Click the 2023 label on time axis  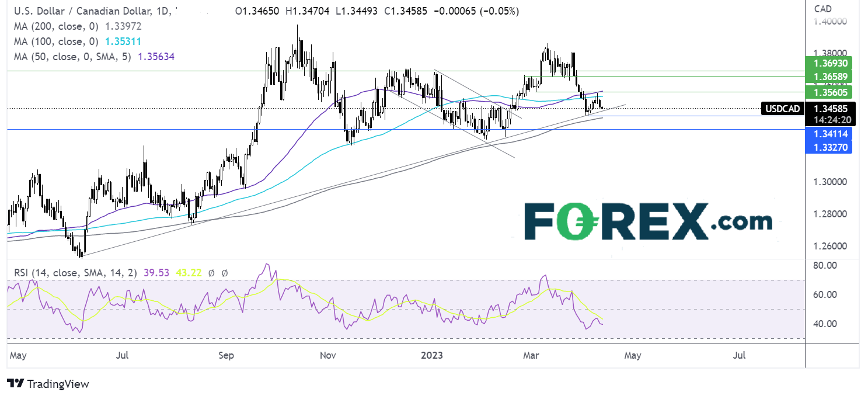pos(432,355)
